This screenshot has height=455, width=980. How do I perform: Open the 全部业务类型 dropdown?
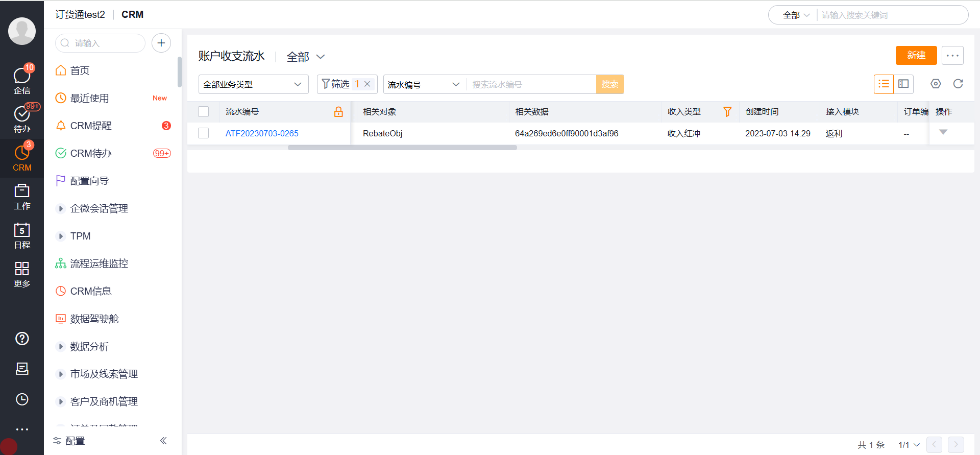253,84
